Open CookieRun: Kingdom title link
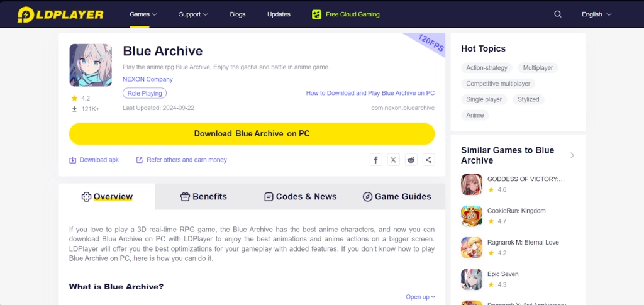This screenshot has height=305, width=644. (x=516, y=211)
